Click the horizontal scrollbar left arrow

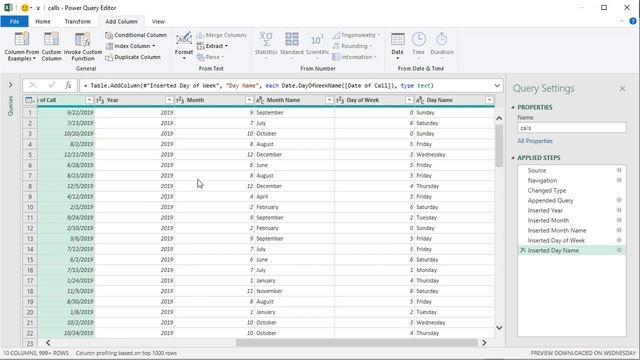coord(48,343)
